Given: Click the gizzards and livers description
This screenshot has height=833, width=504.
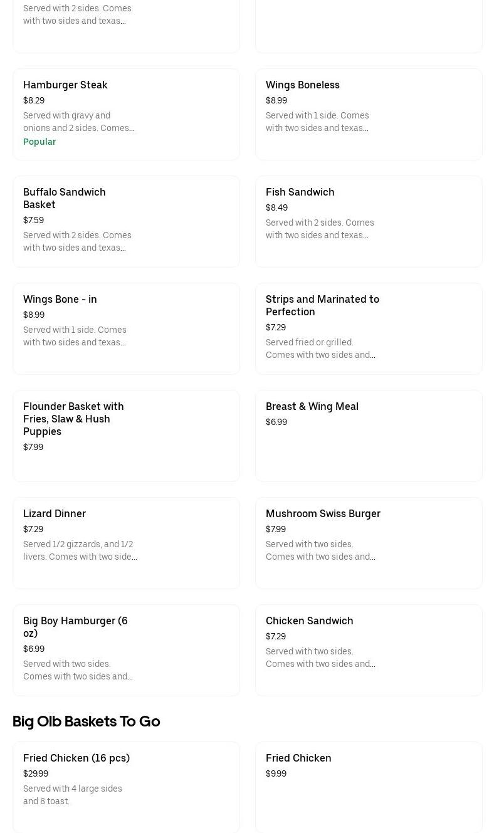Looking at the screenshot, I should [80, 550].
